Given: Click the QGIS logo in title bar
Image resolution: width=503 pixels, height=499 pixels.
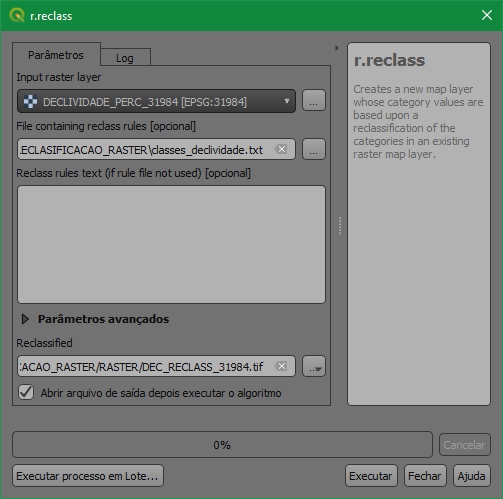Looking at the screenshot, I should (17, 15).
